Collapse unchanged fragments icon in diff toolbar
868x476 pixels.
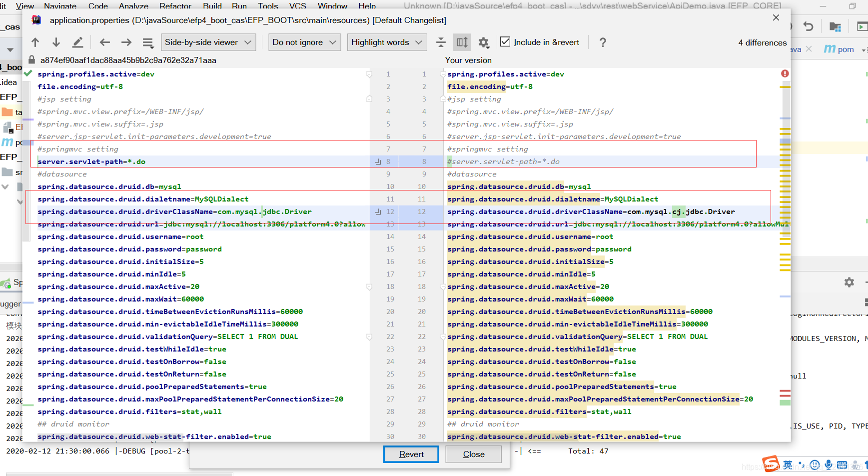pyautogui.click(x=441, y=42)
